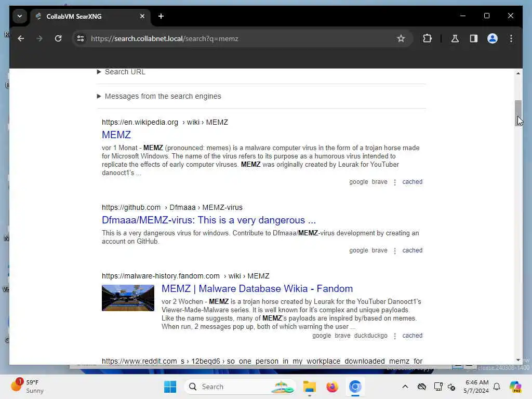Open MEMZ Malware Database Wikia result
The height and width of the screenshot is (399, 532).
(257, 289)
